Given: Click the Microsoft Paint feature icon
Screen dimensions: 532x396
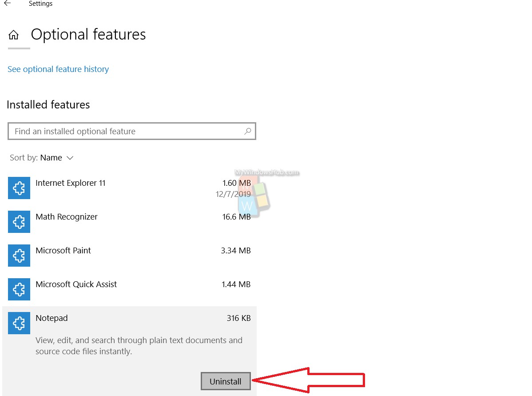Looking at the screenshot, I should (19, 256).
